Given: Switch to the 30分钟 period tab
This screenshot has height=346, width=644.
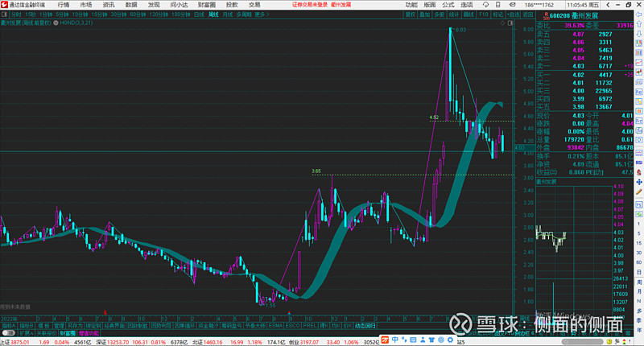Looking at the screenshot, I should 118,14.
